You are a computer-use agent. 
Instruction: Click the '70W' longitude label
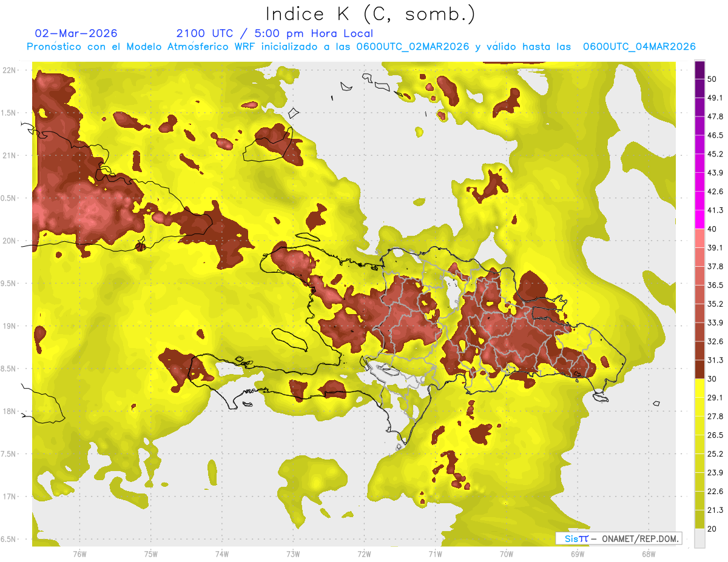[506, 554]
